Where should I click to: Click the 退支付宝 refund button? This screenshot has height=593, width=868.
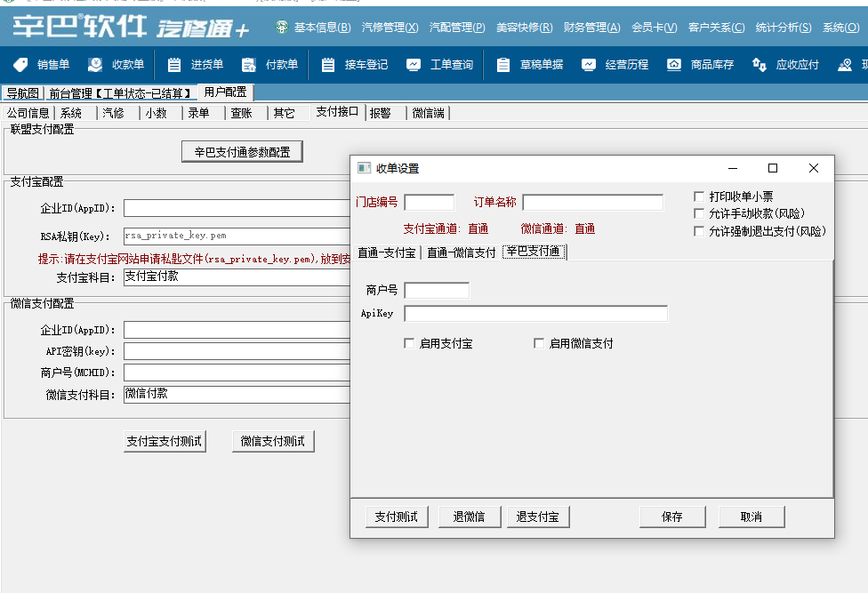point(537,517)
